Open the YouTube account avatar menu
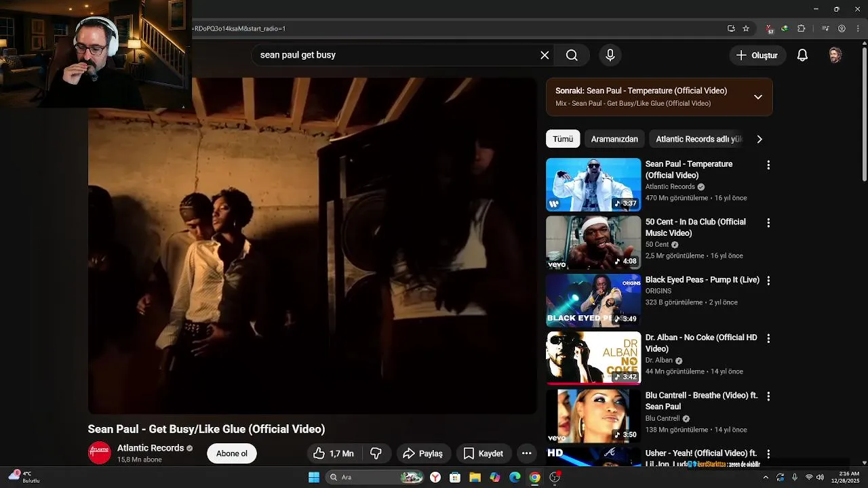Image resolution: width=868 pixels, height=488 pixels. [x=835, y=56]
